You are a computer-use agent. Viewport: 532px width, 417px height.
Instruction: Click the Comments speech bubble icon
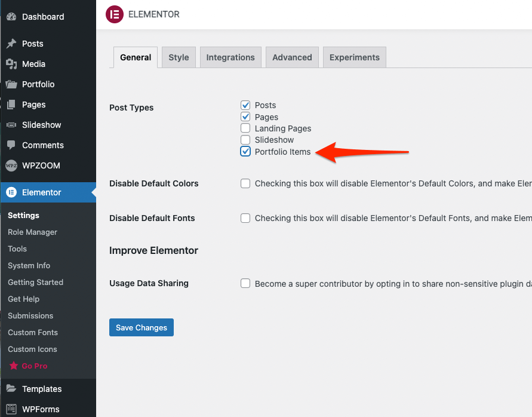(11, 145)
